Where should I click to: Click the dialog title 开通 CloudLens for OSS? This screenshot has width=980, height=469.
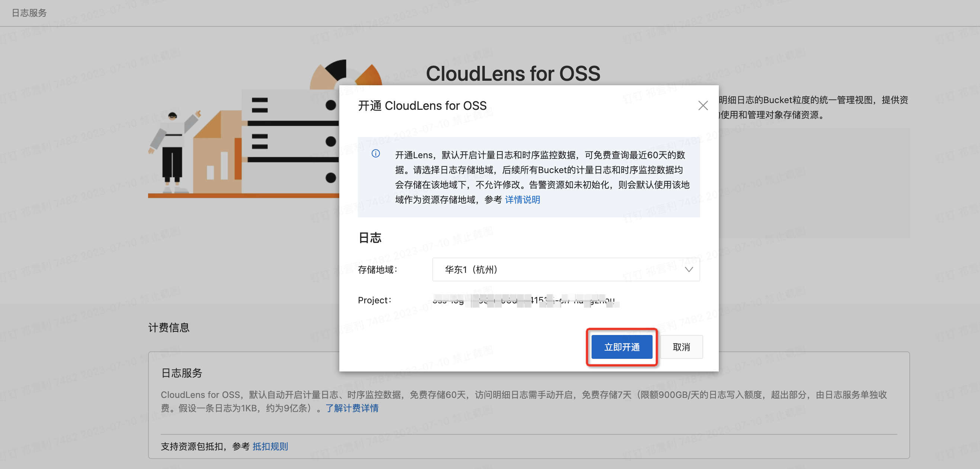pyautogui.click(x=422, y=105)
